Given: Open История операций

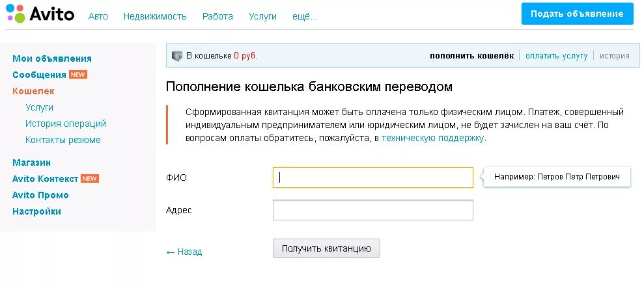Looking at the screenshot, I should [66, 124].
